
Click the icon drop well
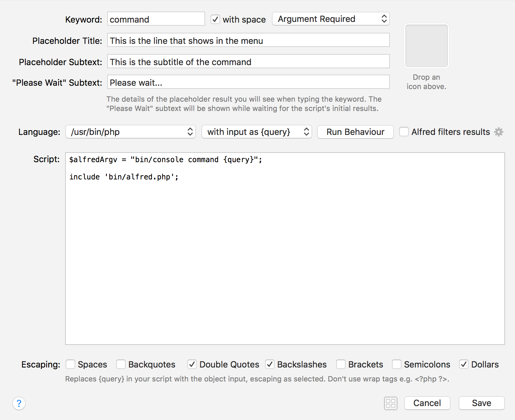[x=426, y=46]
